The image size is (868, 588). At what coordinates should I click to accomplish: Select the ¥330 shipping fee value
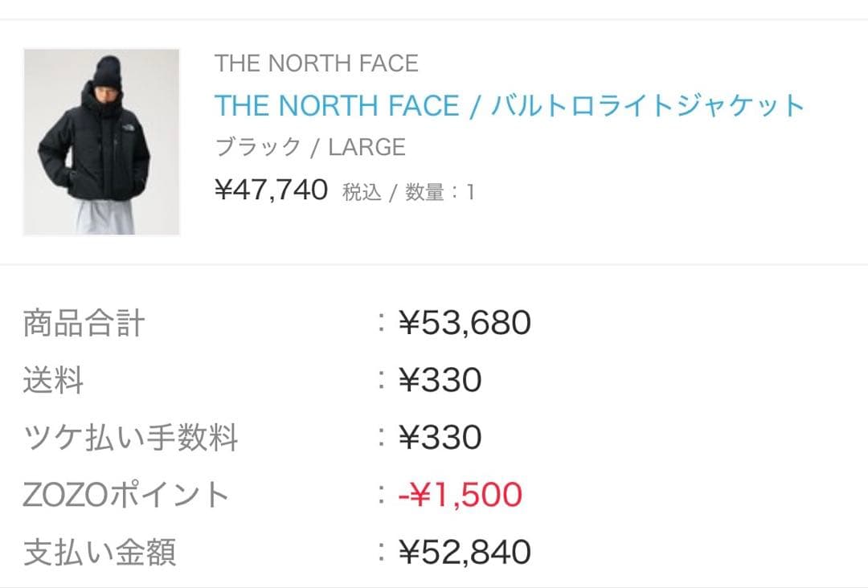pyautogui.click(x=440, y=380)
